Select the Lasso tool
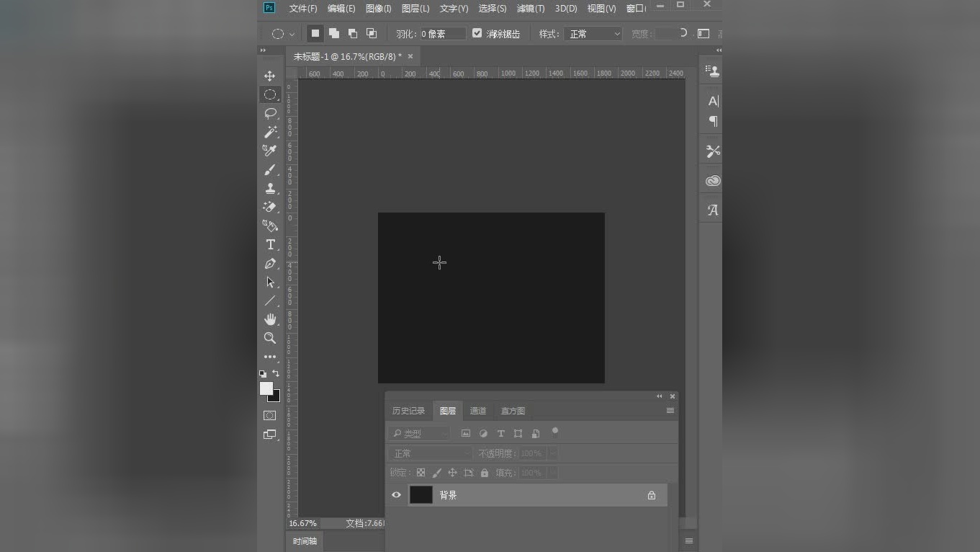Viewport: 980px width, 552px height. click(270, 113)
